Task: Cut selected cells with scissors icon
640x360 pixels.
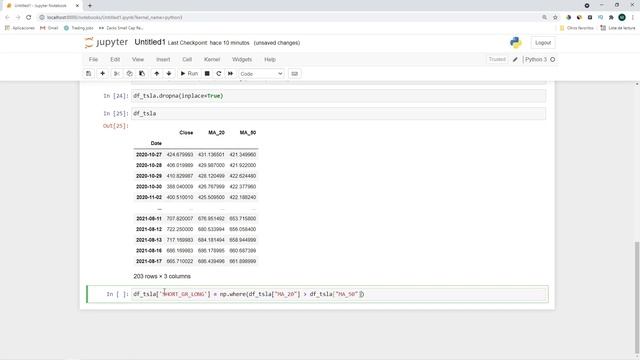Action: click(x=117, y=73)
